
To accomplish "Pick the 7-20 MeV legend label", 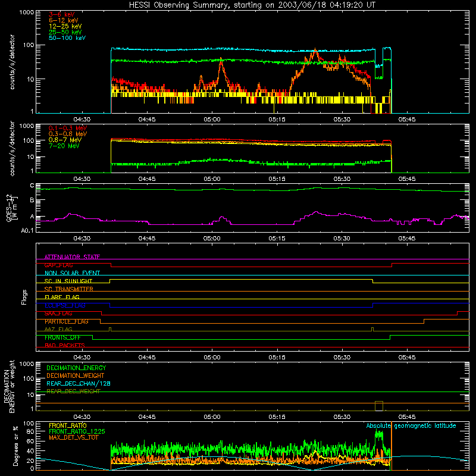I will coord(64,146).
